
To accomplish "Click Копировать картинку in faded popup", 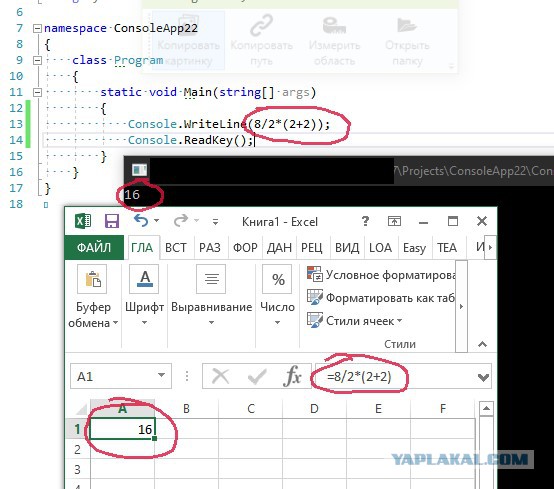I will point(188,40).
